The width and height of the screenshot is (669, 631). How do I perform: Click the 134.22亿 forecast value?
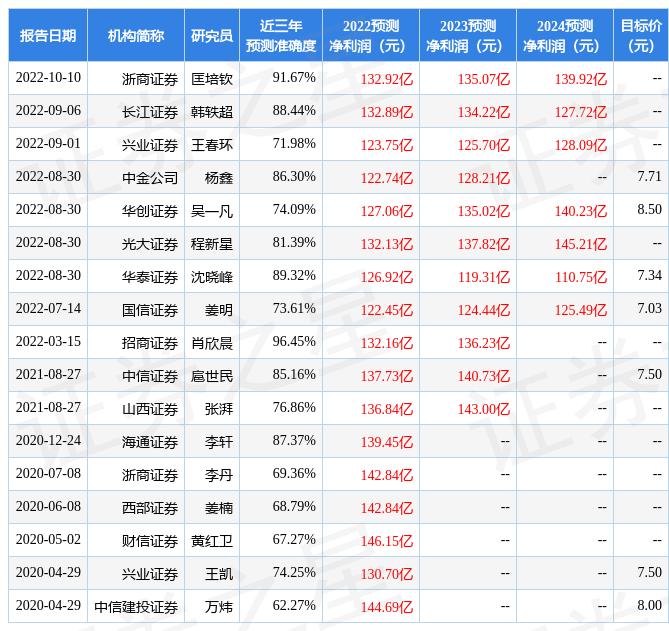pyautogui.click(x=484, y=112)
